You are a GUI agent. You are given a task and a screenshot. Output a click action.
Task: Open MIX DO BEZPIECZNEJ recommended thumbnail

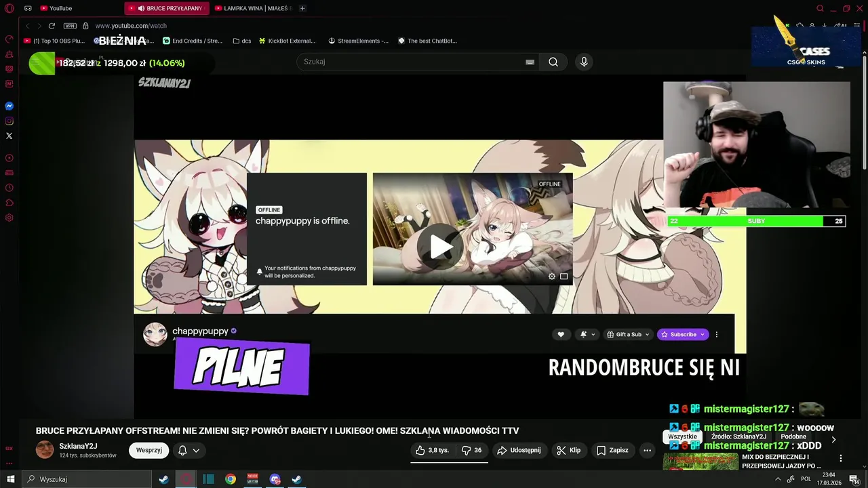pyautogui.click(x=701, y=461)
